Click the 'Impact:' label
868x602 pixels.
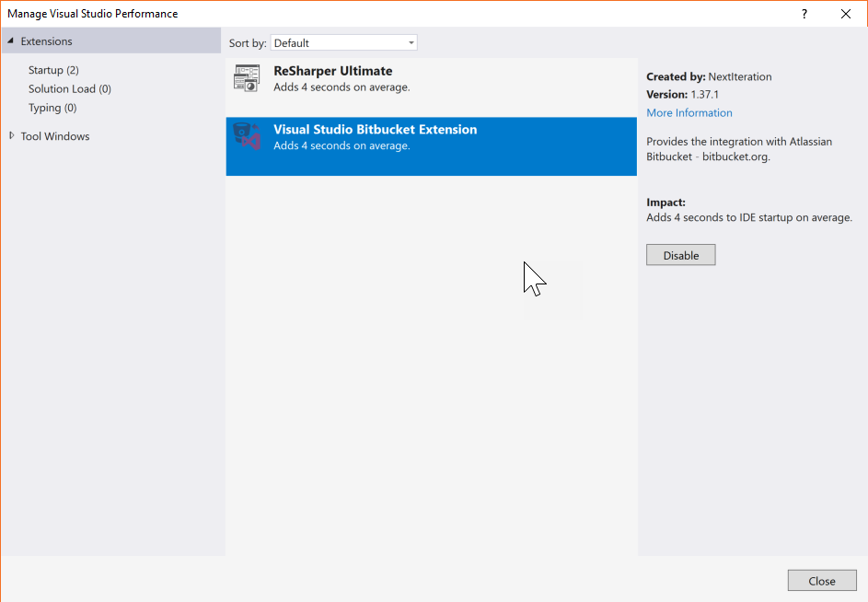point(665,203)
